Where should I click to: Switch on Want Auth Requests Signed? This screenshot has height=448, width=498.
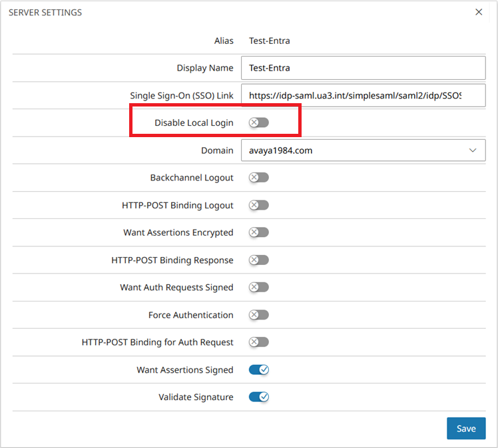coord(258,288)
